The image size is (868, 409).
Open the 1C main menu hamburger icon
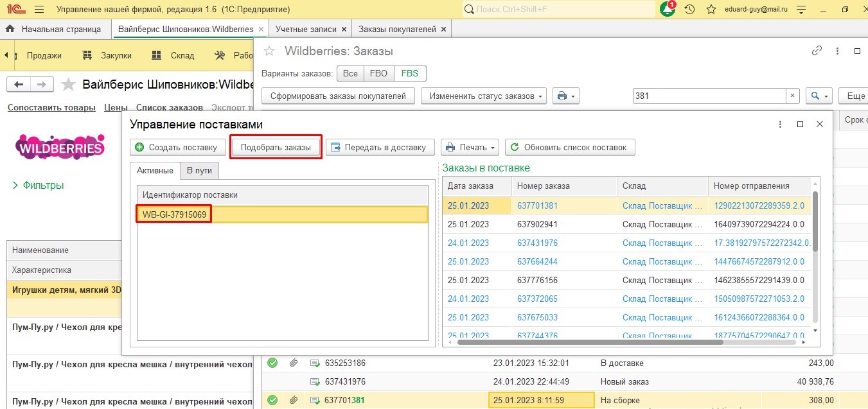point(39,10)
